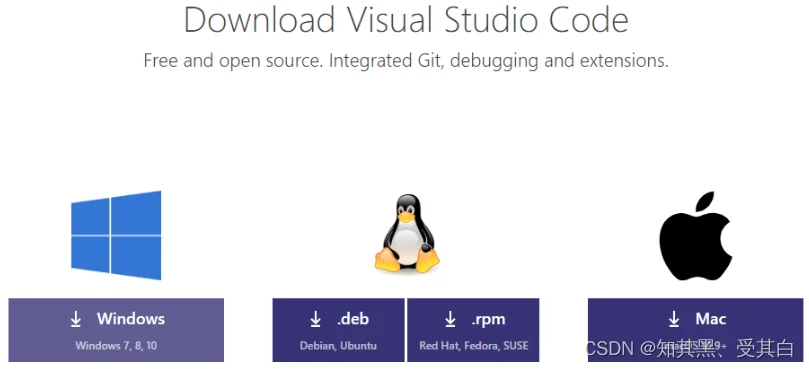This screenshot has width=809, height=369.
Task: Download the Windows installer button
Action: coord(116,330)
